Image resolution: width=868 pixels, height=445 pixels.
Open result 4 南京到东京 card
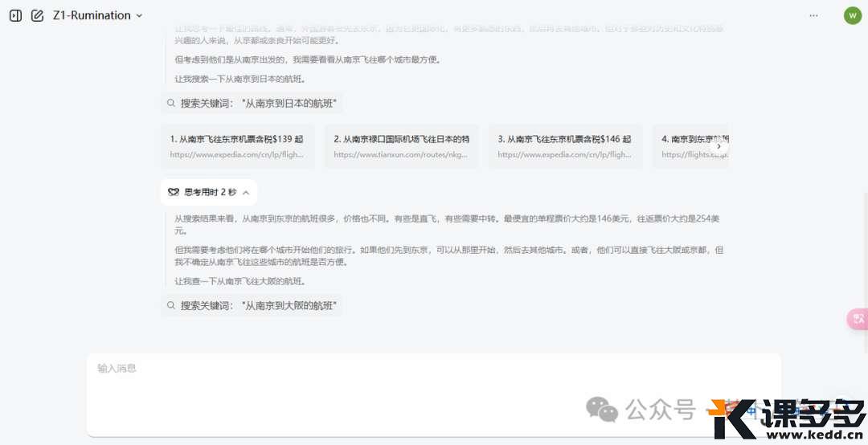(x=690, y=147)
